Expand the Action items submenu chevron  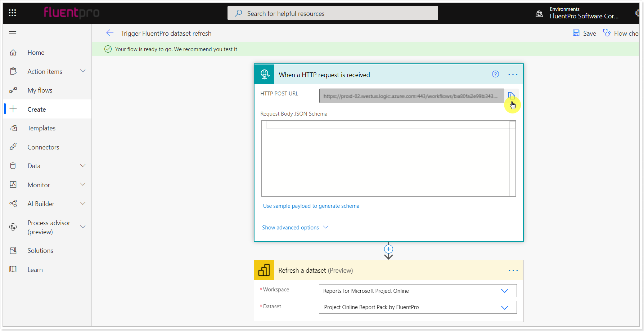click(x=83, y=71)
